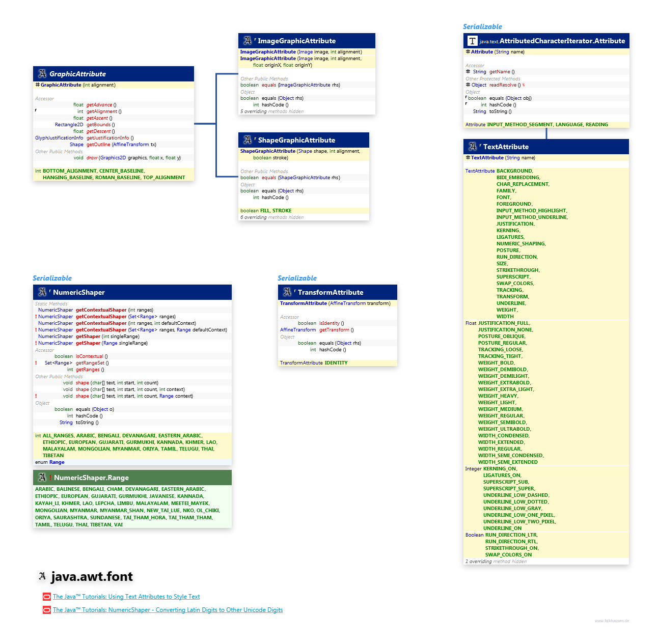
Task: Click the GraphicAttribute class icon
Action: 42,74
